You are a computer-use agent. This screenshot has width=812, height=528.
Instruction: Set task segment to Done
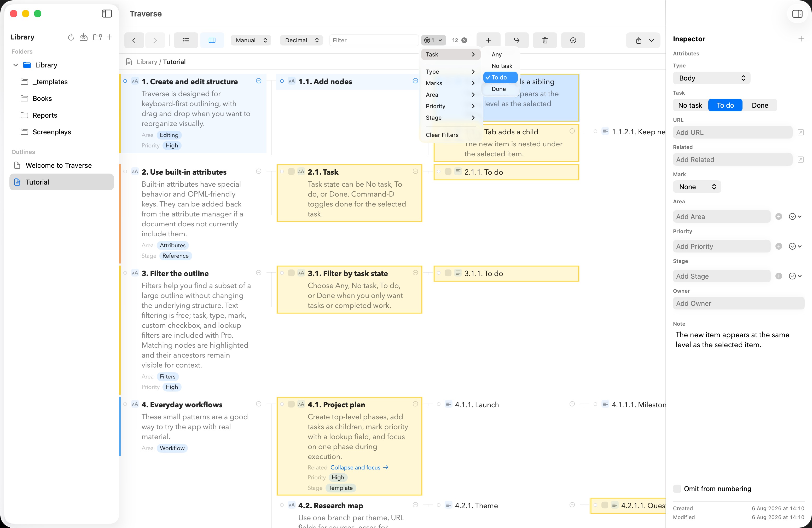pyautogui.click(x=760, y=105)
